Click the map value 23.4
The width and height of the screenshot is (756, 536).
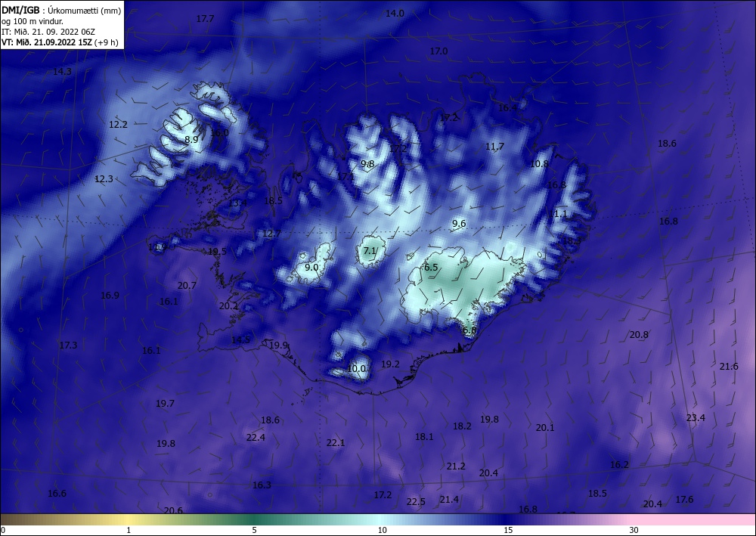(696, 418)
